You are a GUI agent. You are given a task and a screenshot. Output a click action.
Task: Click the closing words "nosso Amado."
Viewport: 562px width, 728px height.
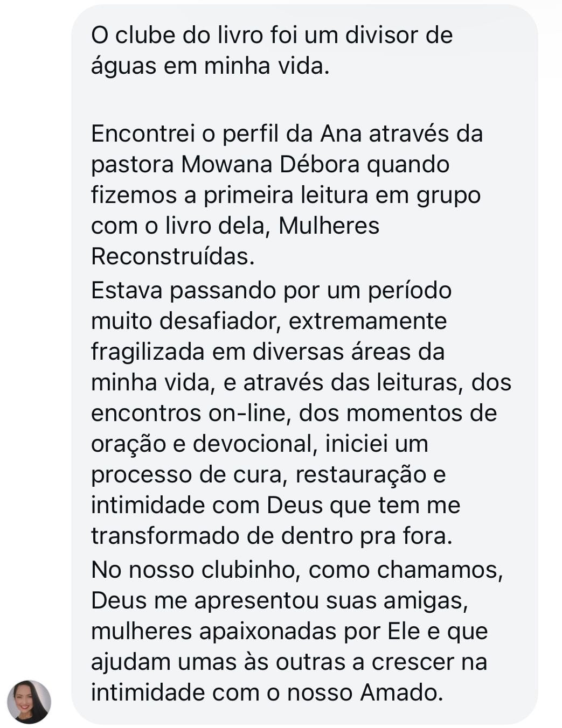365,692
